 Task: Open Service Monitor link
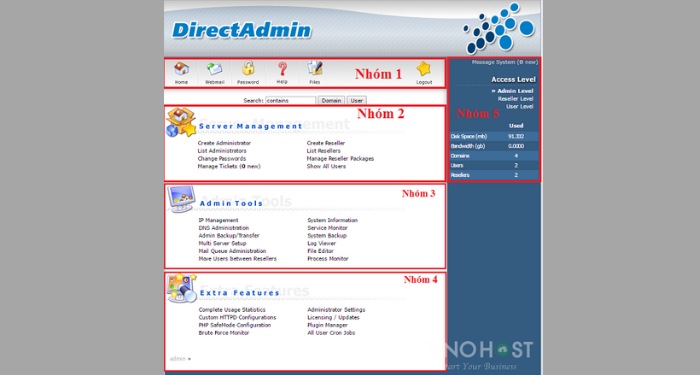[x=328, y=228]
